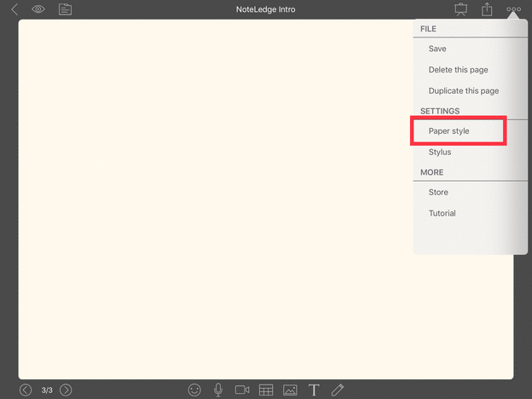Image resolution: width=532 pixels, height=399 pixels.
Task: Insert a sticker with the smiley icon
Action: (x=194, y=390)
